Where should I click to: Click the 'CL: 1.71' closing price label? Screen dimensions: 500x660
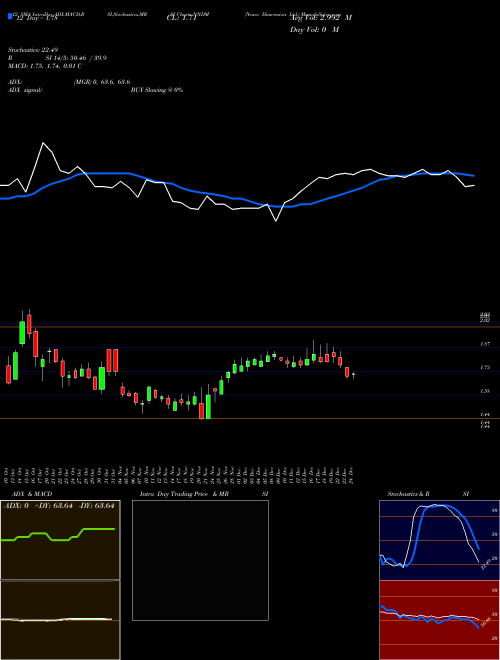point(182,18)
